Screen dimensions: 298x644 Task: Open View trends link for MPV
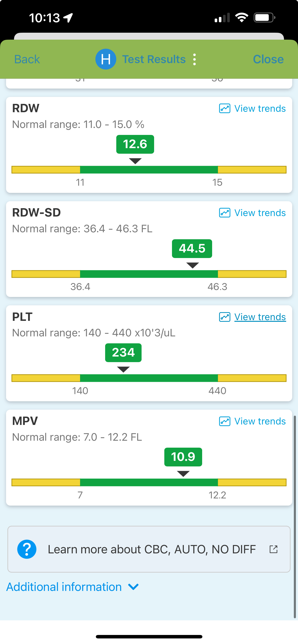[x=260, y=421]
